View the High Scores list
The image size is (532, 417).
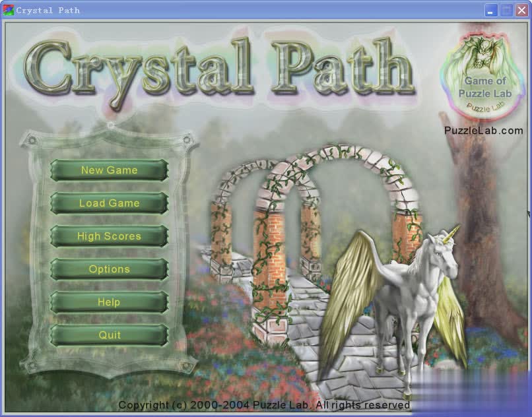click(x=110, y=236)
